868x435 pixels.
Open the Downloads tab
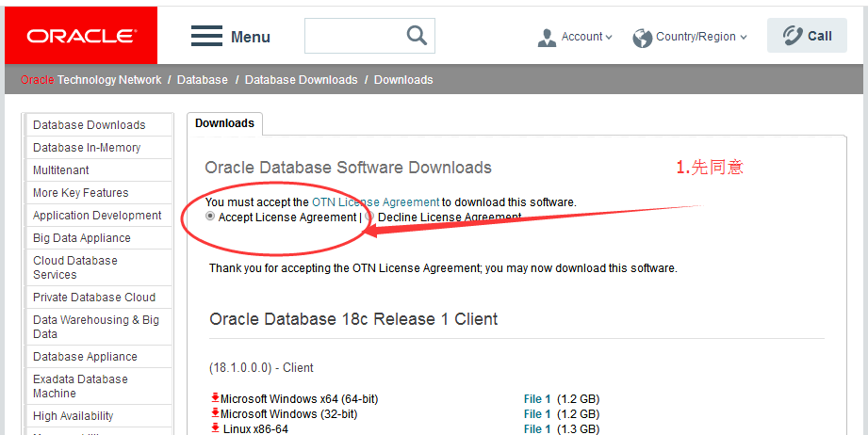[x=224, y=123]
